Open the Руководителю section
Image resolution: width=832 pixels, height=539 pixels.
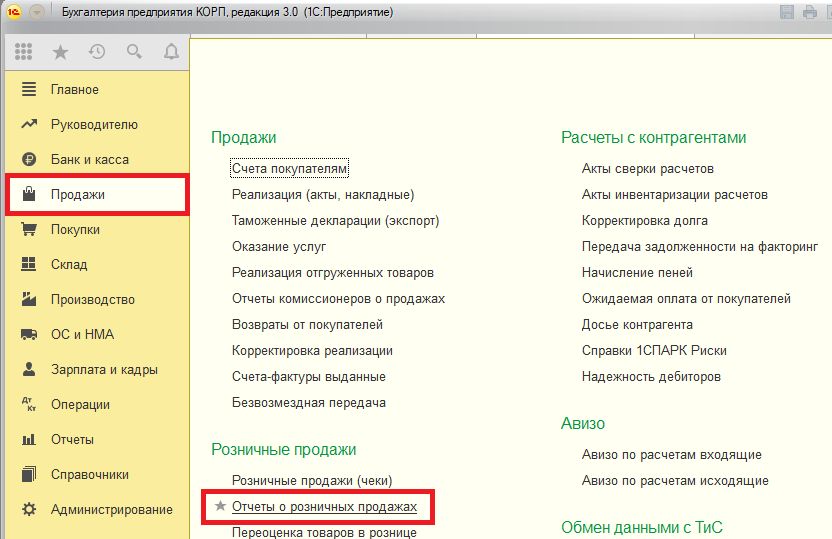tap(94, 125)
